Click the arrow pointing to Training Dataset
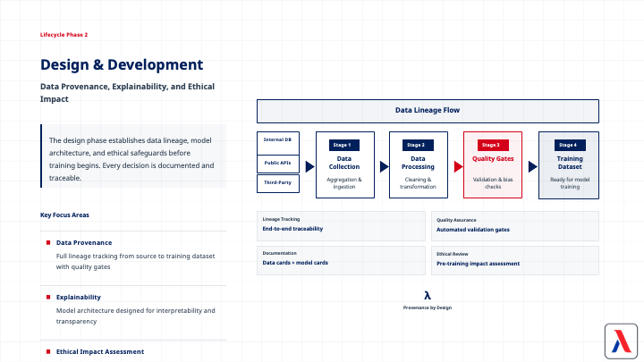 (530, 166)
